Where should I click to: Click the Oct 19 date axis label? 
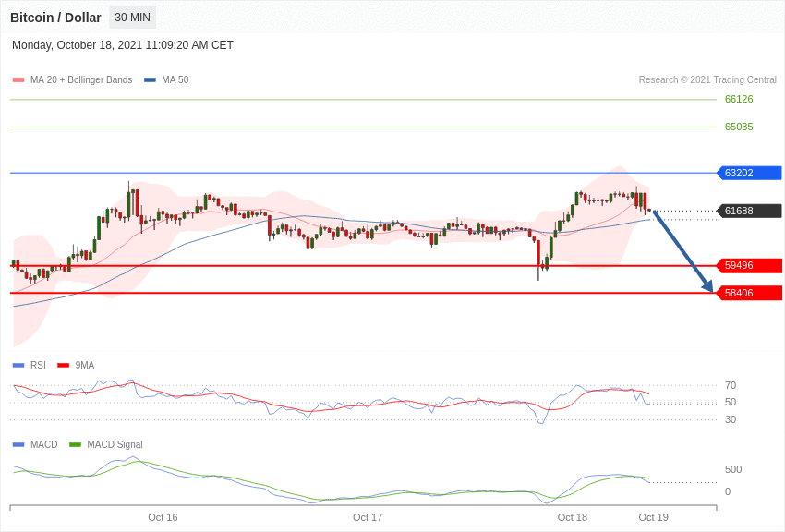653,517
